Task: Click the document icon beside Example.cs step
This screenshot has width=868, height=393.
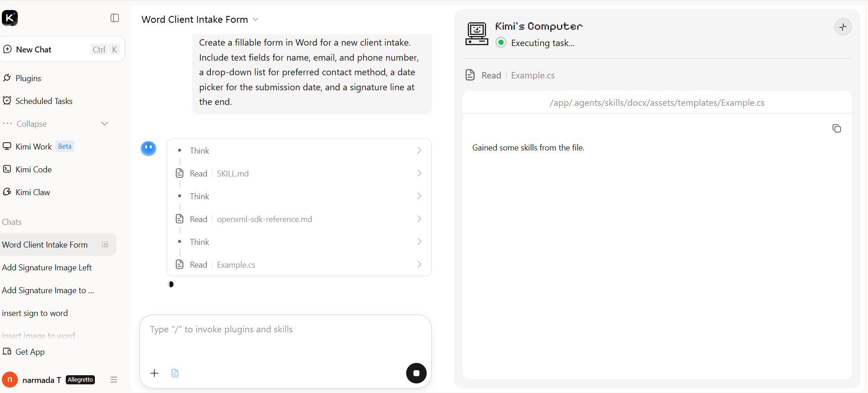Action: (x=180, y=264)
